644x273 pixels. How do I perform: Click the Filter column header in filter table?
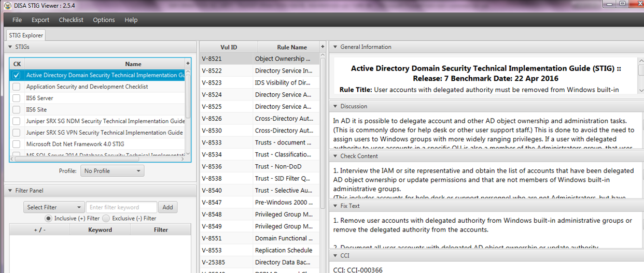coord(161,229)
